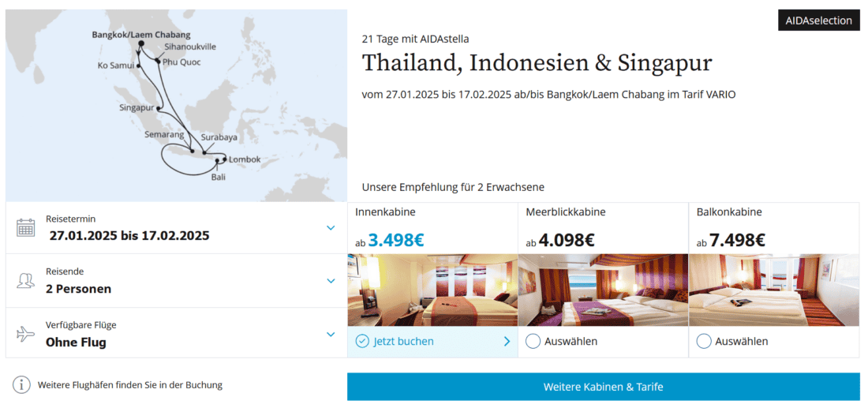Open the Meerblickkabine cabin photo
The image size is (868, 408).
pos(603,290)
